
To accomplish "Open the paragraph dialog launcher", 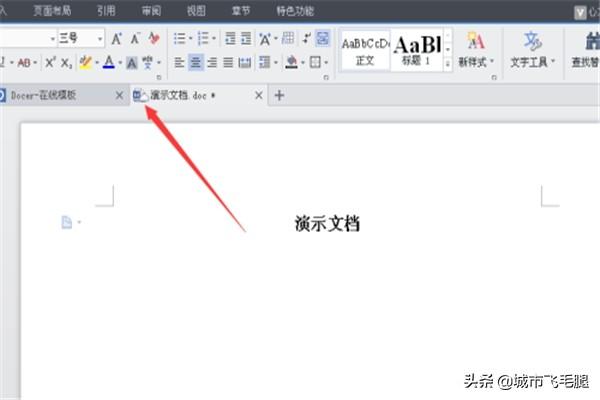I will click(x=326, y=77).
